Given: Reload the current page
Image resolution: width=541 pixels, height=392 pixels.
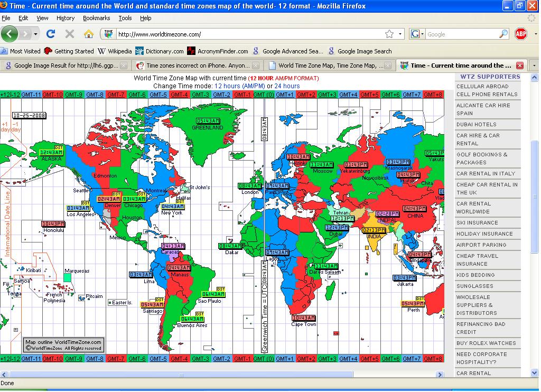Looking at the screenshot, I should pyautogui.click(x=51, y=34).
